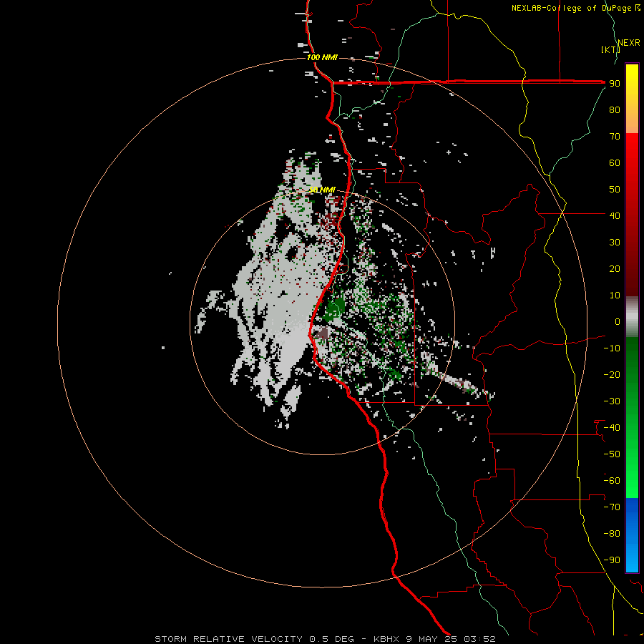Click the 60 value on the velocity scale

615,163
